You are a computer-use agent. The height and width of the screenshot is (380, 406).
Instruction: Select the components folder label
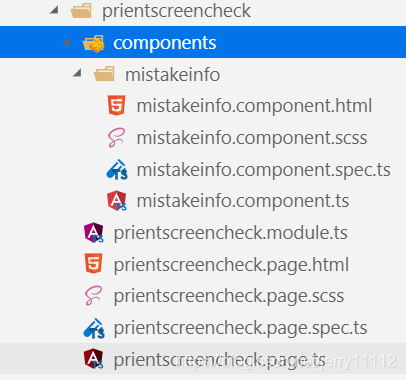[x=165, y=43]
